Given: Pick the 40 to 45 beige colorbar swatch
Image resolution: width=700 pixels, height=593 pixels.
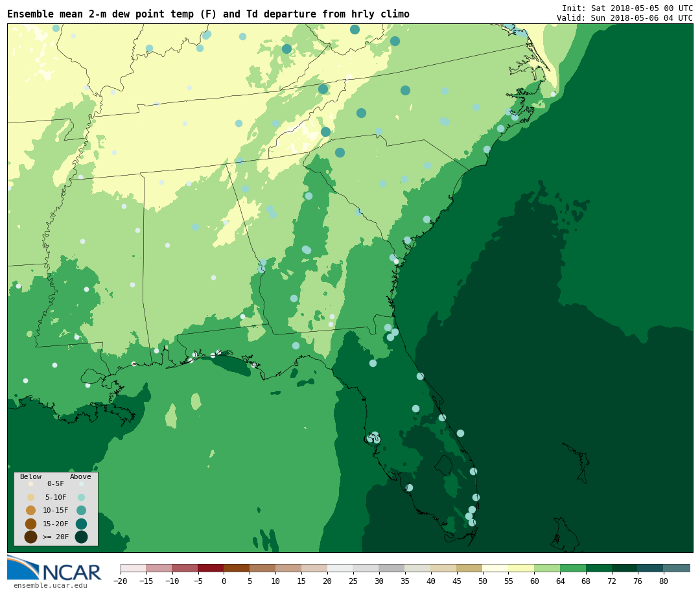Looking at the screenshot, I should point(444,568).
